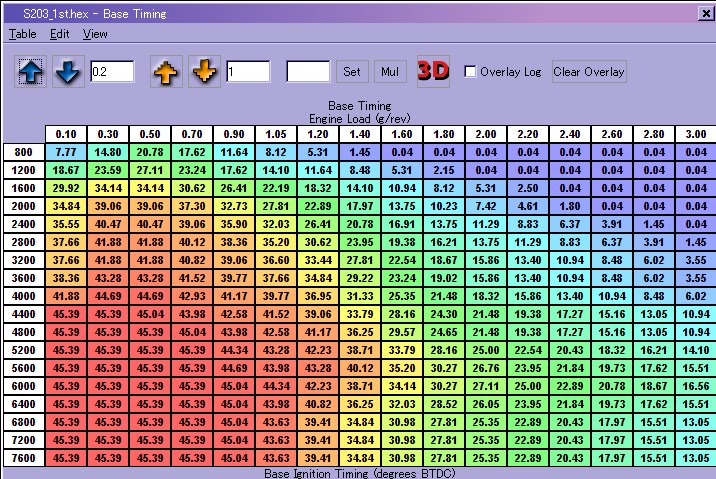
Task: Select the 3.00 engine load column header
Action: 695,134
